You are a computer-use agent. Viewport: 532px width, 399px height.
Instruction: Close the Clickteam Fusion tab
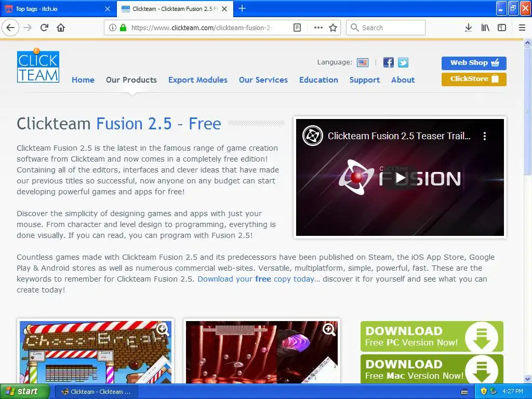point(224,9)
